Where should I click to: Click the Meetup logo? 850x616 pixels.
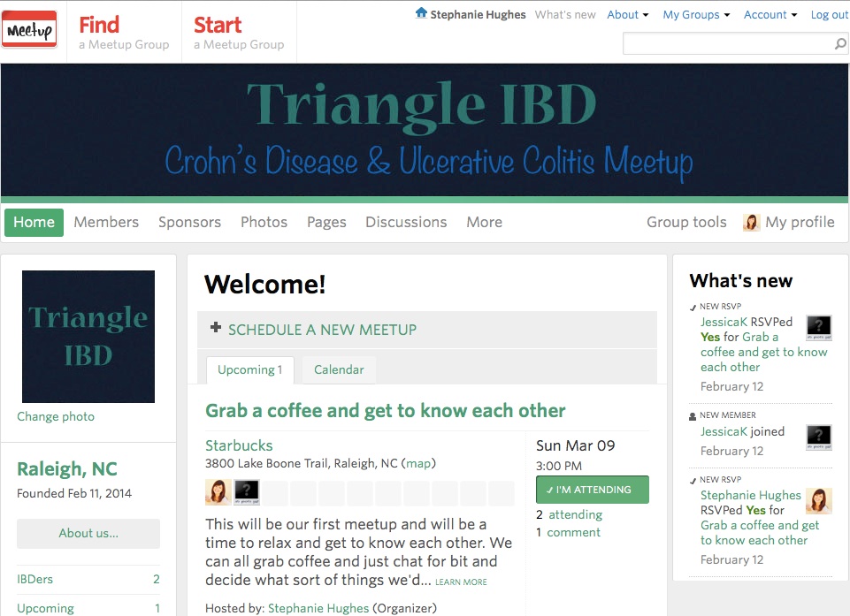[x=30, y=27]
